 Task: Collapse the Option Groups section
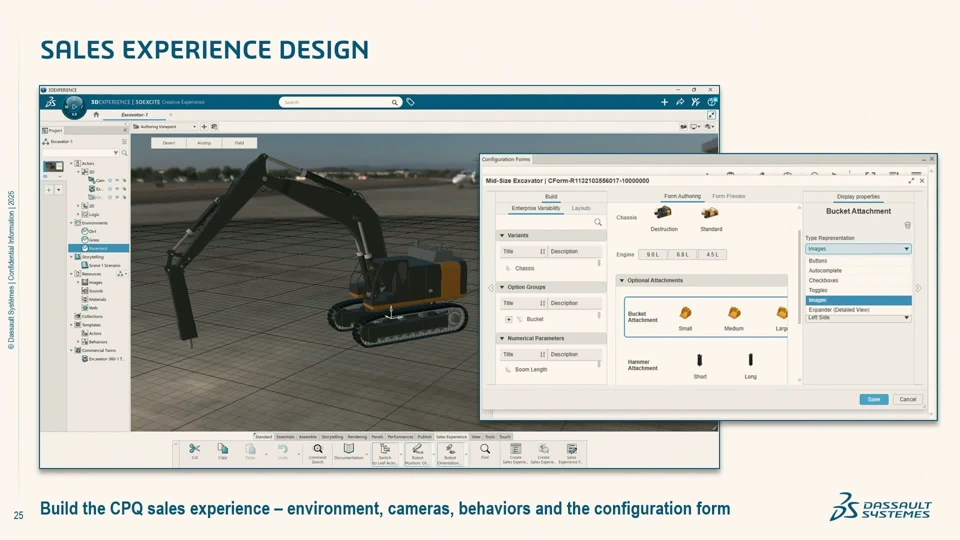tap(502, 287)
